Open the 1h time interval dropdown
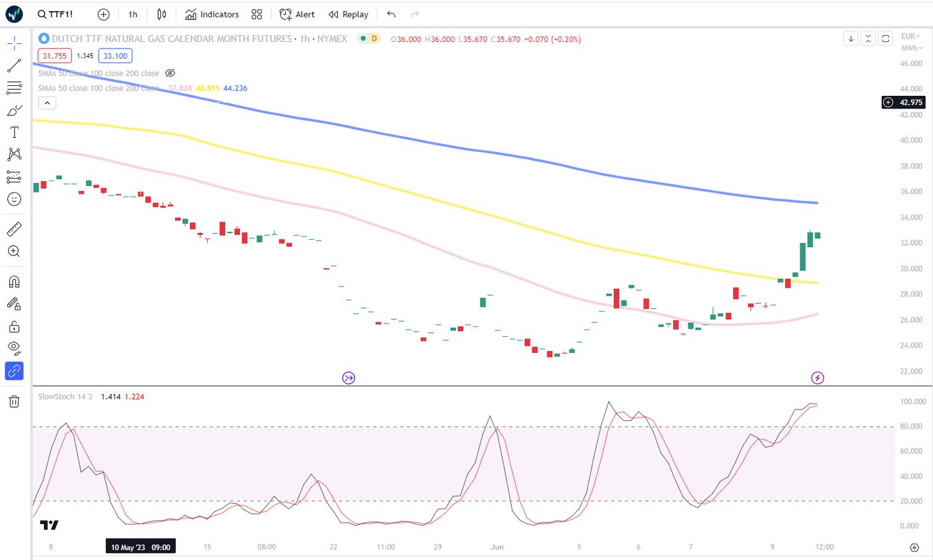This screenshot has height=560, width=933. pos(133,14)
